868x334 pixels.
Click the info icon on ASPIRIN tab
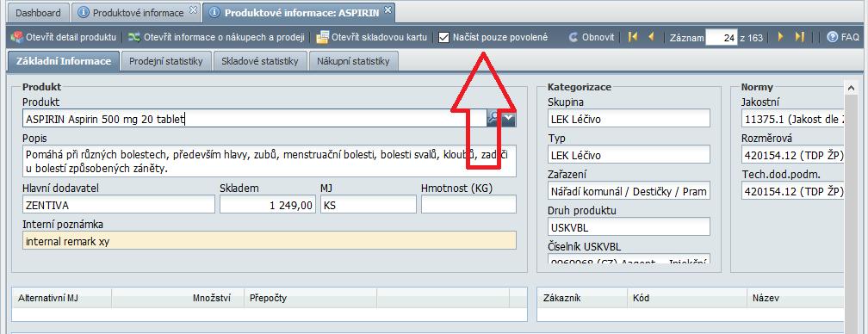tap(214, 13)
